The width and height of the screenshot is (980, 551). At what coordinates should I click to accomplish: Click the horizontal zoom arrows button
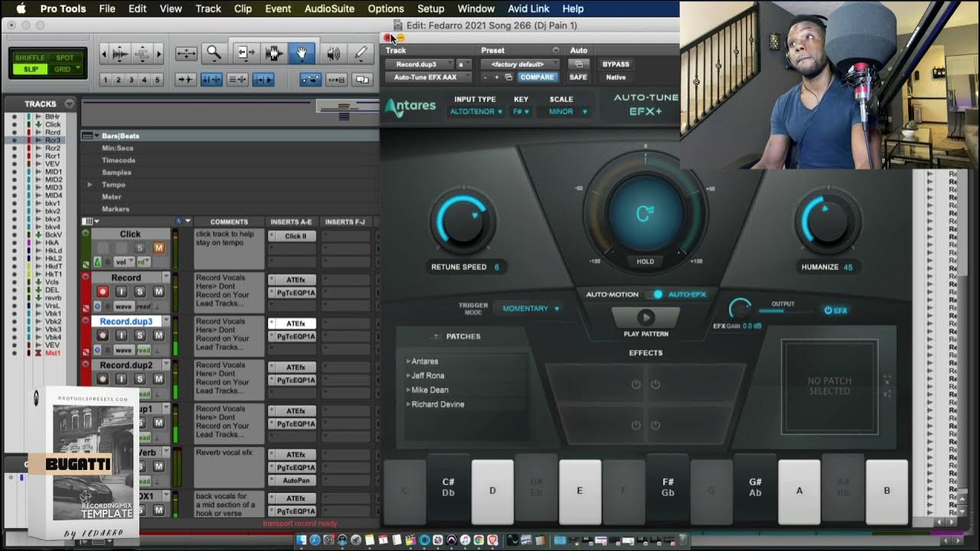pos(186,54)
